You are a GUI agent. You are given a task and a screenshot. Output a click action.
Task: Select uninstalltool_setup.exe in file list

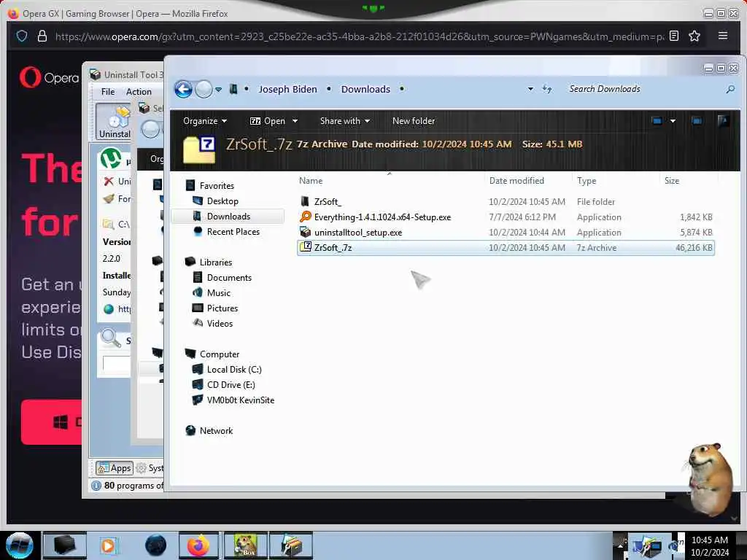pos(357,233)
